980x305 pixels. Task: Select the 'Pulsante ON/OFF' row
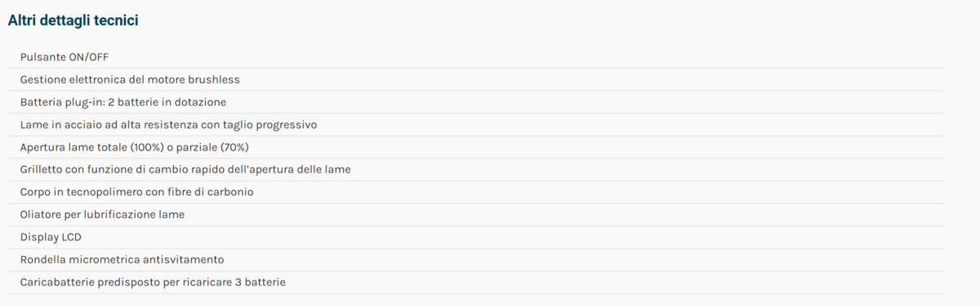click(x=477, y=56)
